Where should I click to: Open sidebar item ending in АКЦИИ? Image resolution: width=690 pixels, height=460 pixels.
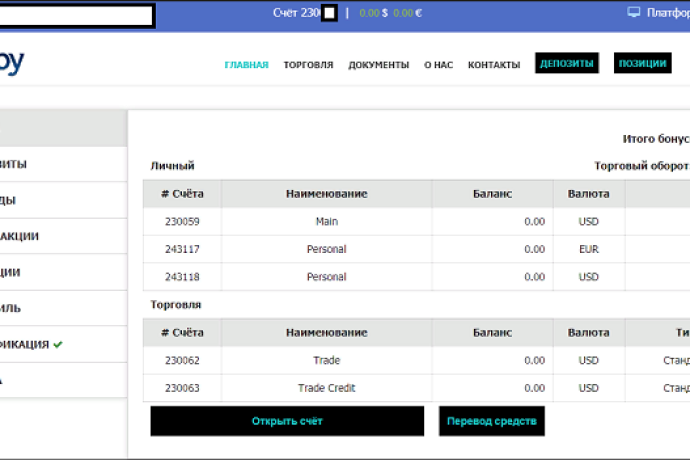(x=63, y=236)
